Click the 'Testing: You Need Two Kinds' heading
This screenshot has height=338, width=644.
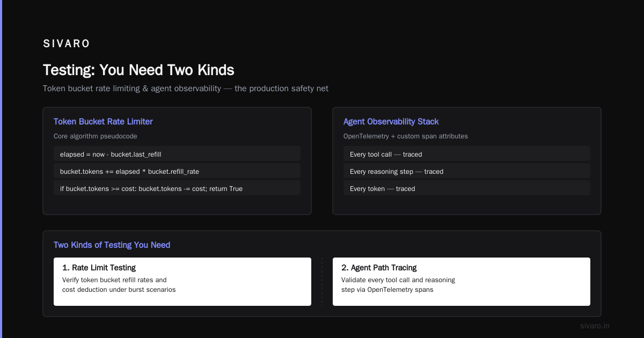[x=138, y=70]
